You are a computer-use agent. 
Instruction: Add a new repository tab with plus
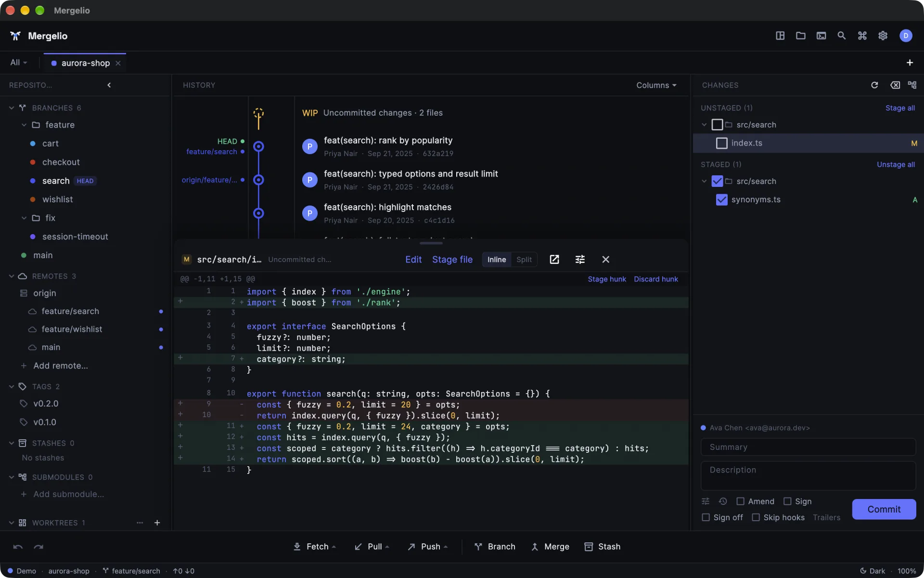910,63
